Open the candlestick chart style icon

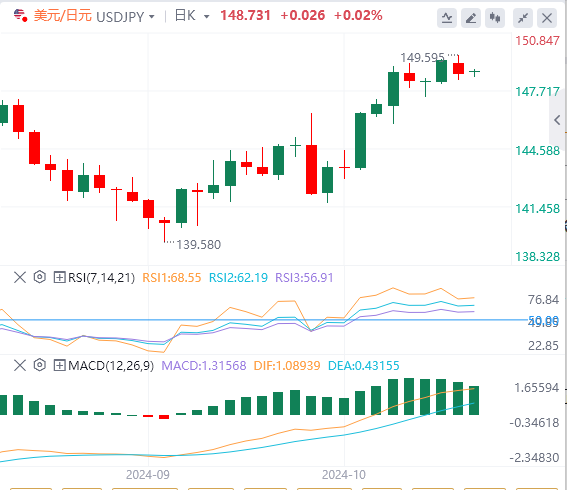click(x=495, y=18)
